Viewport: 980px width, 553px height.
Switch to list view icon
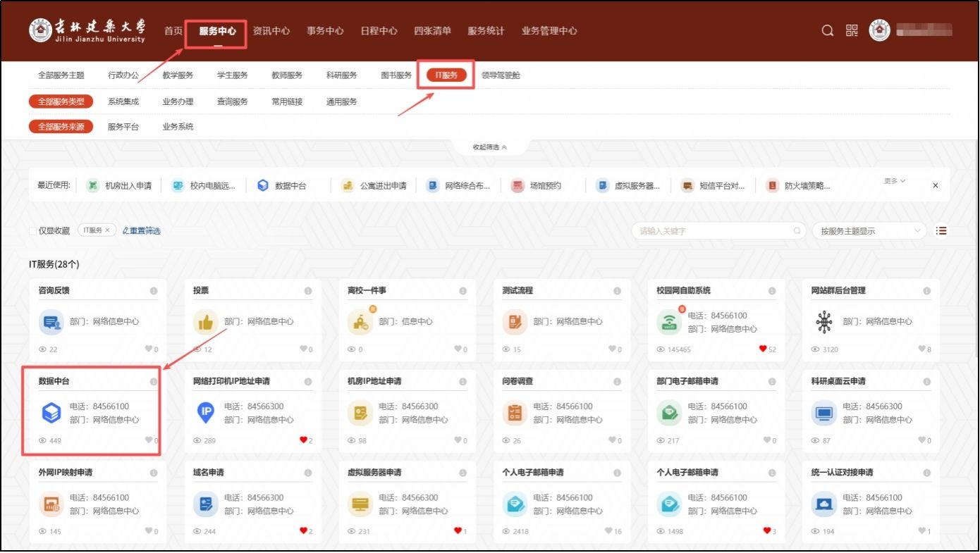[941, 230]
